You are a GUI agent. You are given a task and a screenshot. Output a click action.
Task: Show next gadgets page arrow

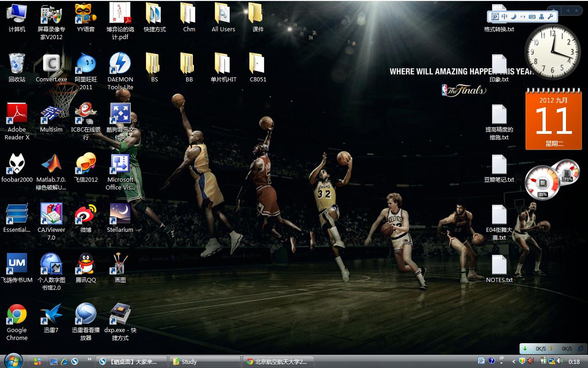[x=577, y=10]
